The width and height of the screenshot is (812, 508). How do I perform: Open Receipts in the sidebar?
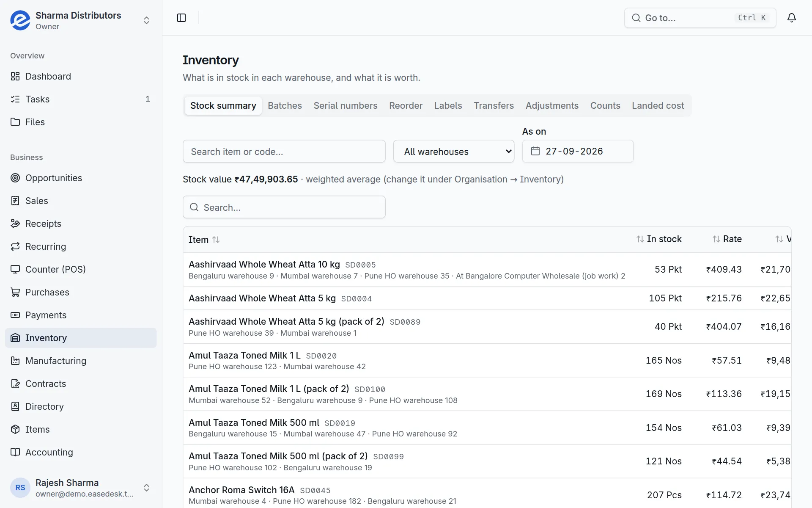[x=81, y=224]
